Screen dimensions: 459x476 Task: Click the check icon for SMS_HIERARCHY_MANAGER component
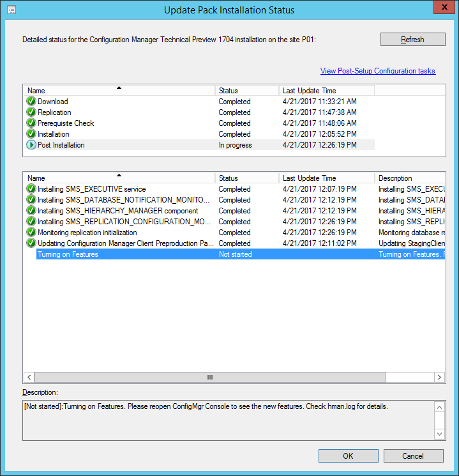(x=31, y=210)
